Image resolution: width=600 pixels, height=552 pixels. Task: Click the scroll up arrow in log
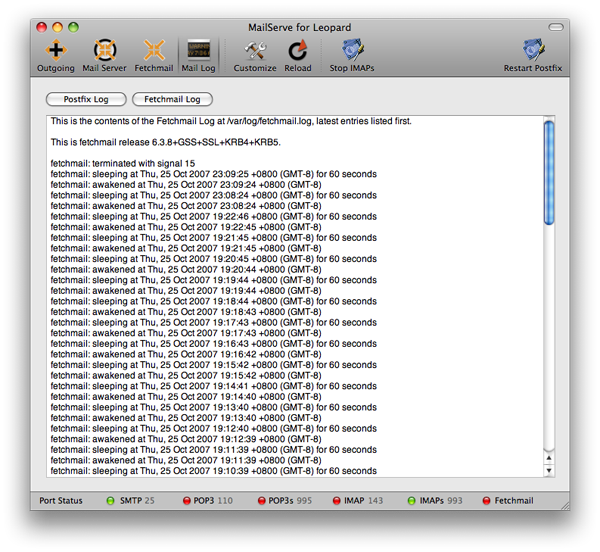[548, 457]
